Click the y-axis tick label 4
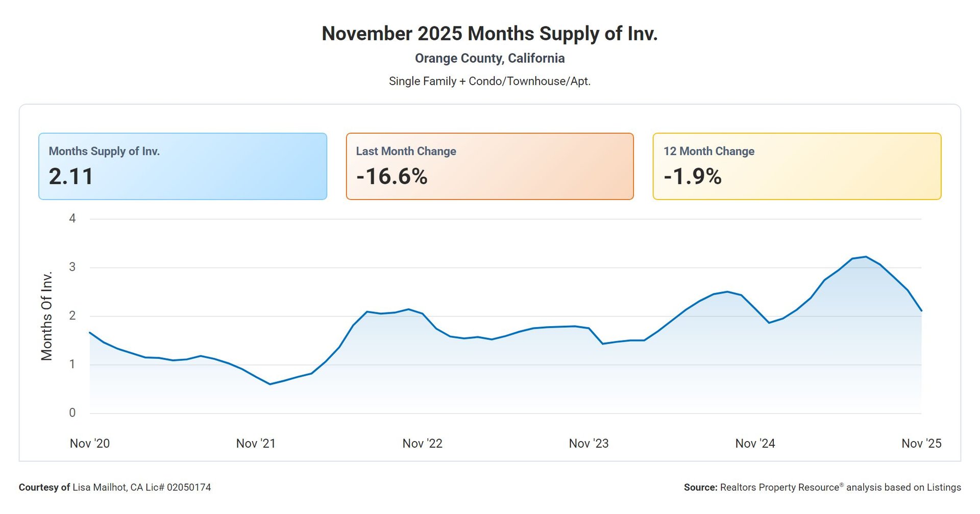980x514 pixels. coord(72,218)
